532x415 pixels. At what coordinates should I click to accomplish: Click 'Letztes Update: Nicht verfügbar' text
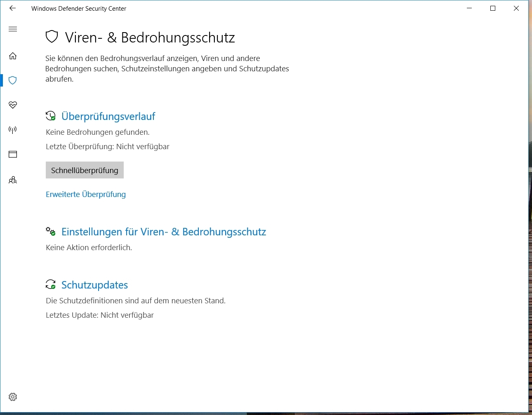click(100, 315)
